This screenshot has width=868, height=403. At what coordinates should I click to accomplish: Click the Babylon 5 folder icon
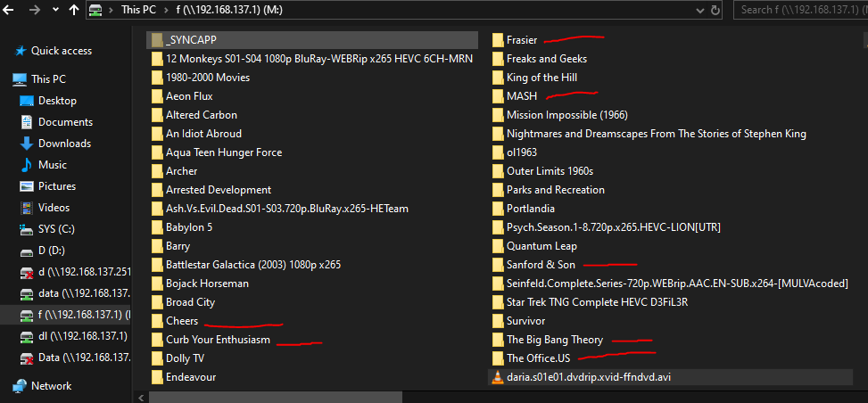[157, 227]
